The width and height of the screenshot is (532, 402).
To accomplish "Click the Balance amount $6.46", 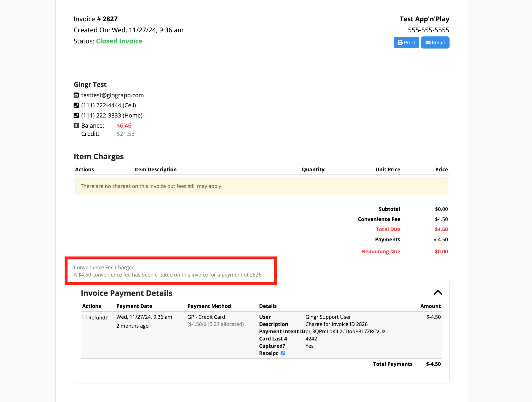I will pyautogui.click(x=124, y=125).
